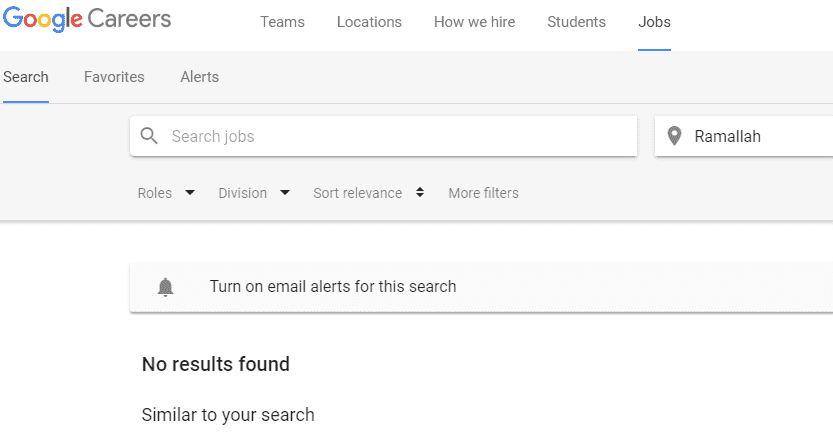
Task: Open the Sort relevance selector
Action: tap(368, 193)
